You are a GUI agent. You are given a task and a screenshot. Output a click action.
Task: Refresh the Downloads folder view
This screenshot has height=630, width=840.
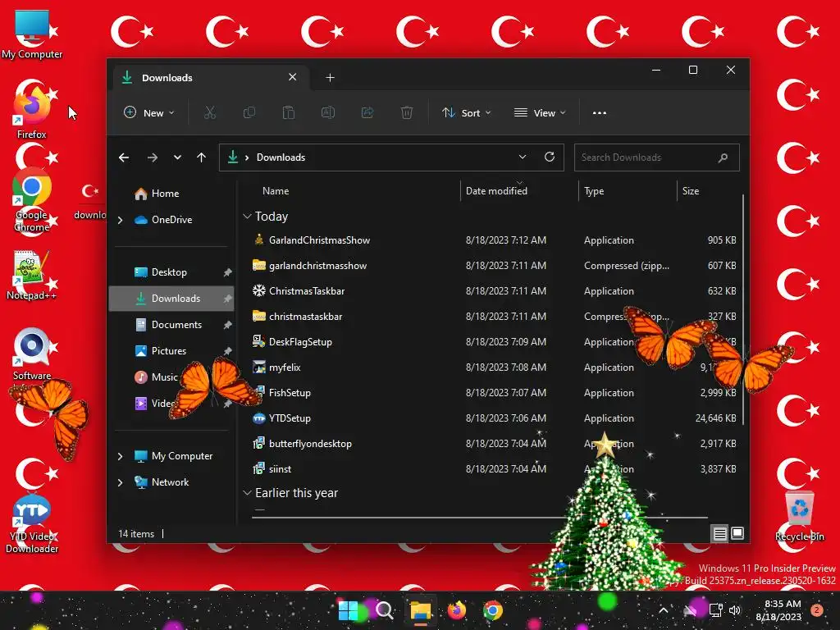(550, 157)
